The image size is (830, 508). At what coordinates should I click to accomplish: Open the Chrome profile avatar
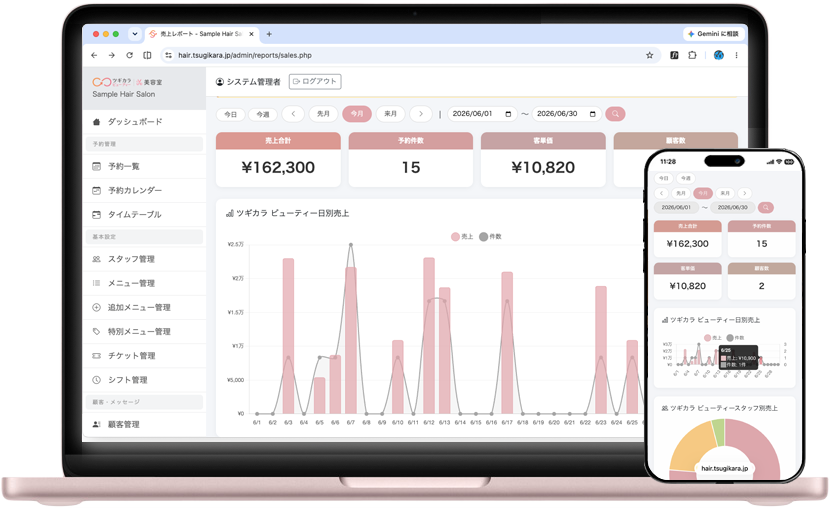[718, 55]
